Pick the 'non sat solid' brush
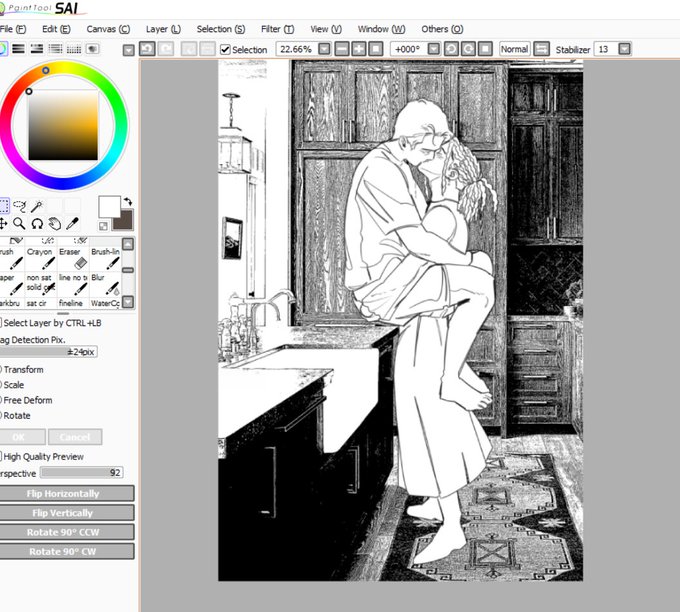680x612 pixels. point(41,284)
